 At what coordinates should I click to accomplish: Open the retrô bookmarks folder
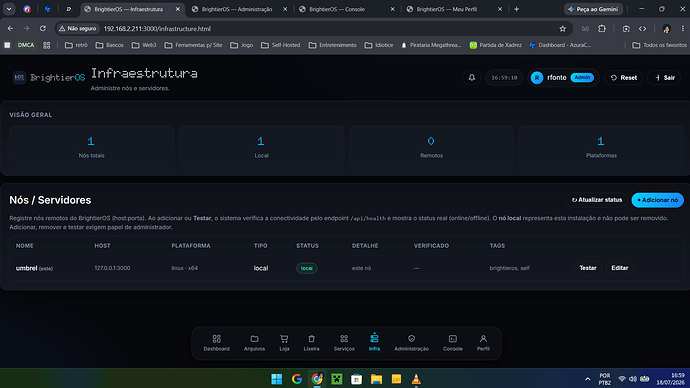pos(76,45)
